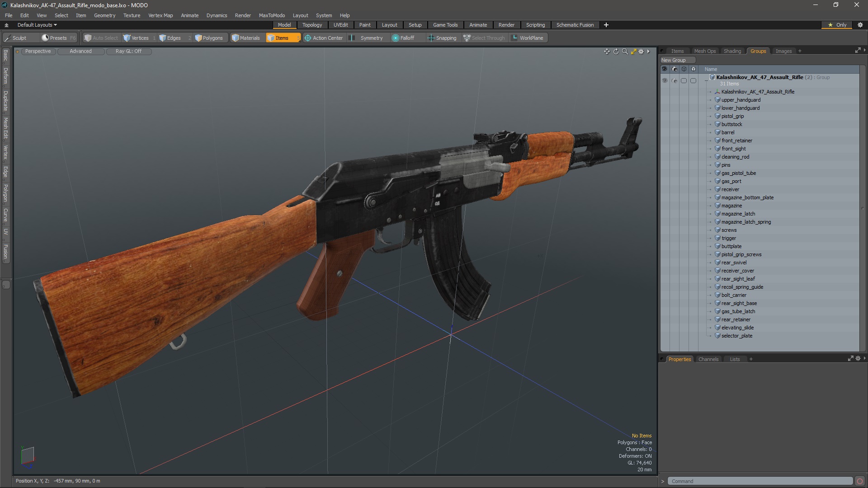This screenshot has width=868, height=488.
Task: Click the Snapping tool icon
Action: 442,38
